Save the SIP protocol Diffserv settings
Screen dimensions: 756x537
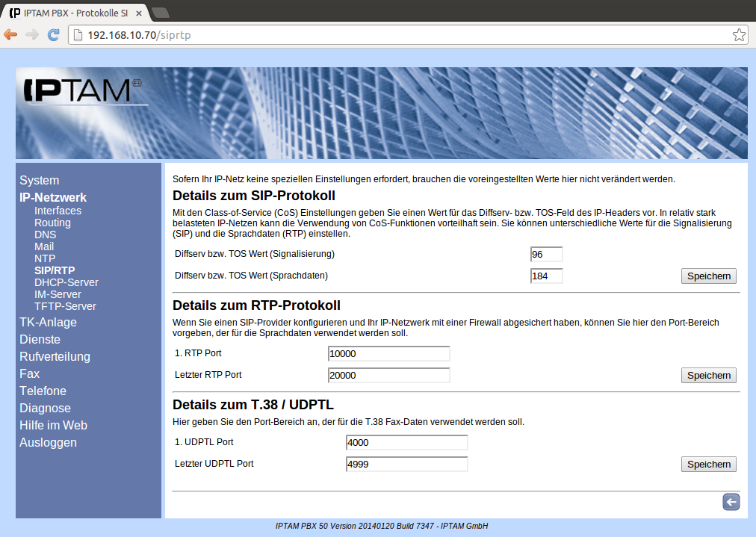coord(708,276)
